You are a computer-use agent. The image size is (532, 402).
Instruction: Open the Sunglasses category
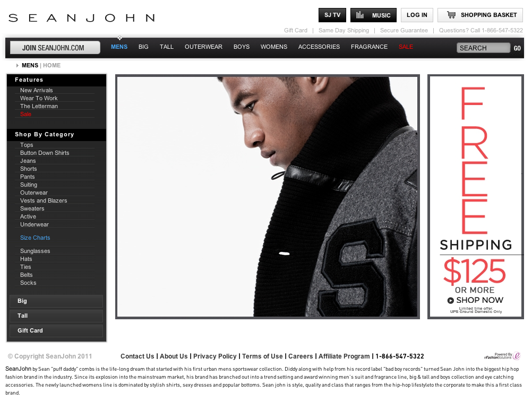pyautogui.click(x=35, y=251)
